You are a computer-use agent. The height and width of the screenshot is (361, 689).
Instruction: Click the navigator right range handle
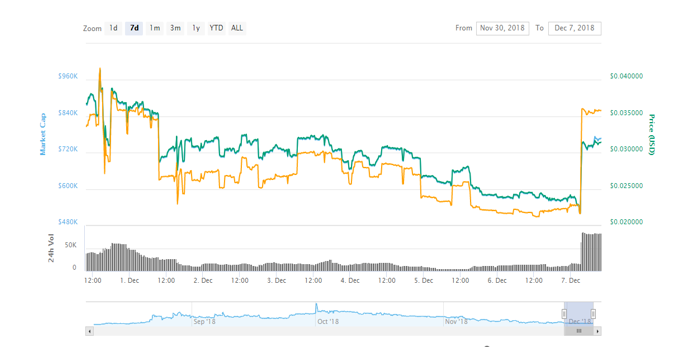point(593,314)
